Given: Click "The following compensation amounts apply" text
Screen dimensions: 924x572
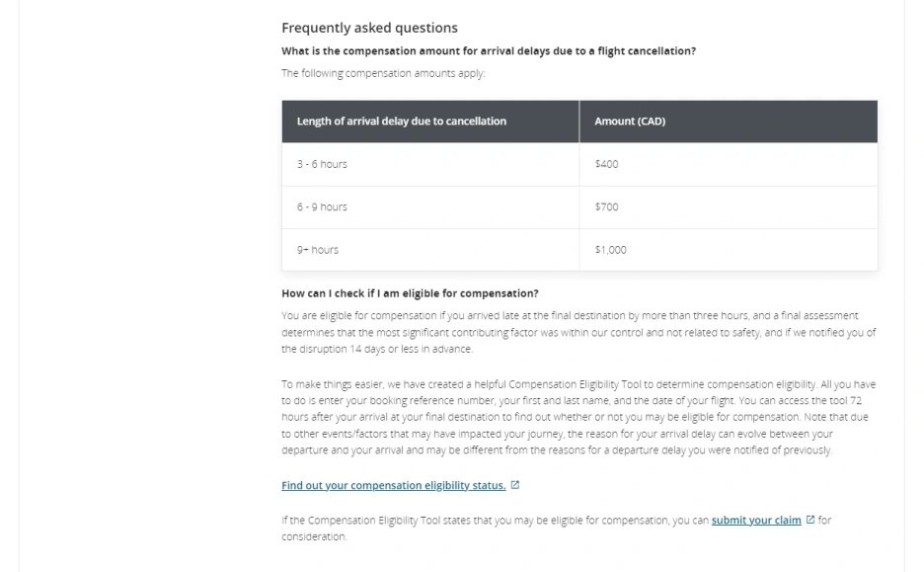Looking at the screenshot, I should (383, 73).
